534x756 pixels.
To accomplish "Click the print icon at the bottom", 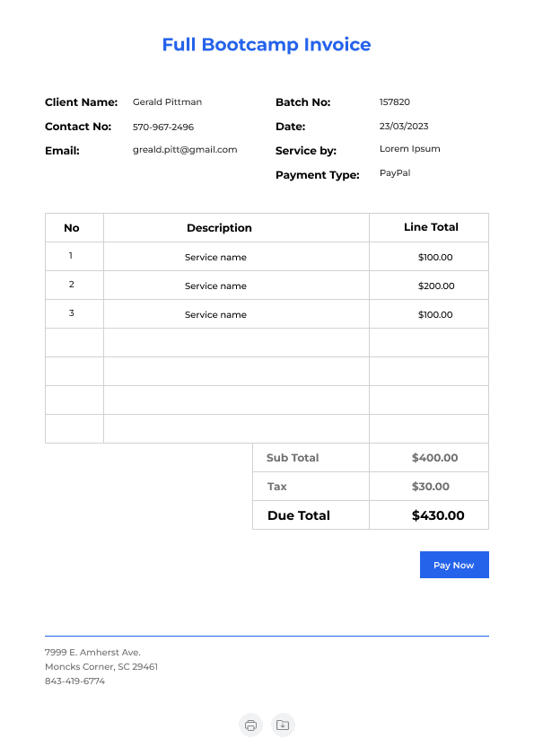I will (x=250, y=725).
